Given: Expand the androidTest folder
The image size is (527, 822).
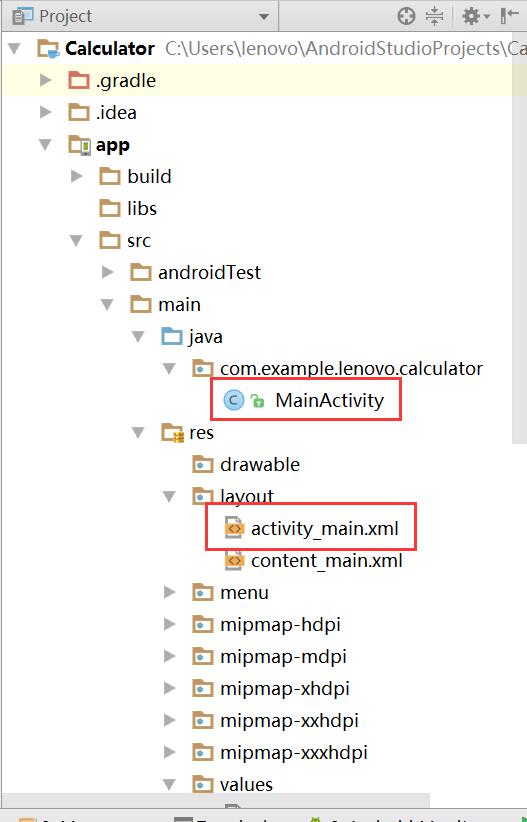Looking at the screenshot, I should pos(107,272).
